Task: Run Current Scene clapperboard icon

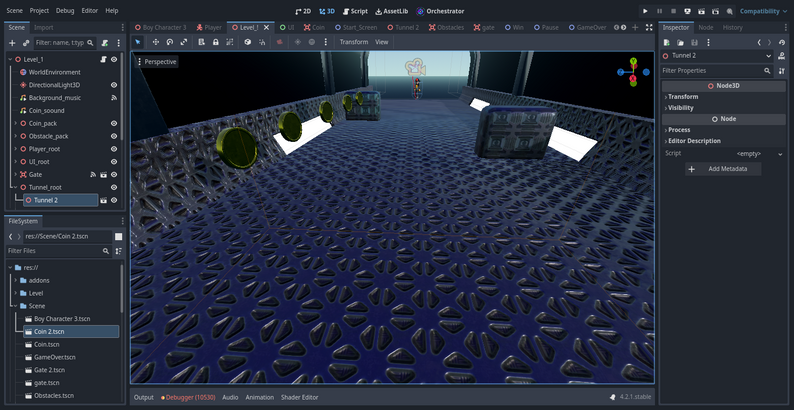Action: (701, 11)
